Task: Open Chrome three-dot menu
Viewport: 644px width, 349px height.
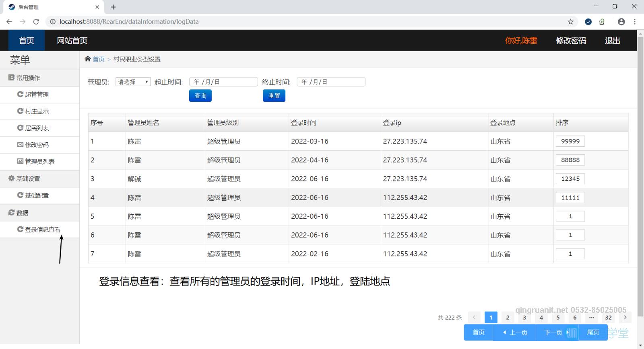Action: click(x=635, y=22)
